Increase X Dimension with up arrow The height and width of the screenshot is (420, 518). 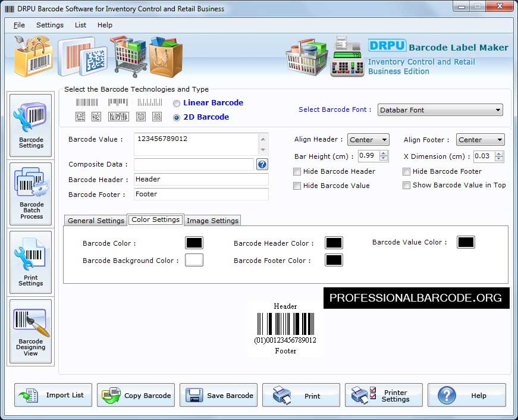(499, 153)
